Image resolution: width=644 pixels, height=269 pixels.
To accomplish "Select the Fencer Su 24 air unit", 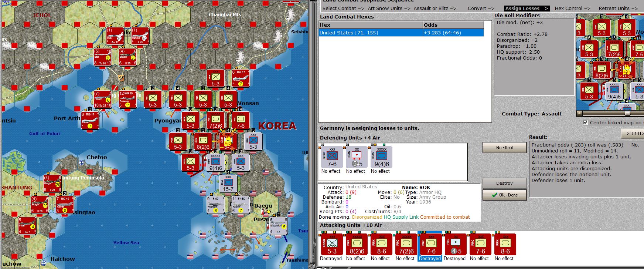I will click(x=102, y=99).
